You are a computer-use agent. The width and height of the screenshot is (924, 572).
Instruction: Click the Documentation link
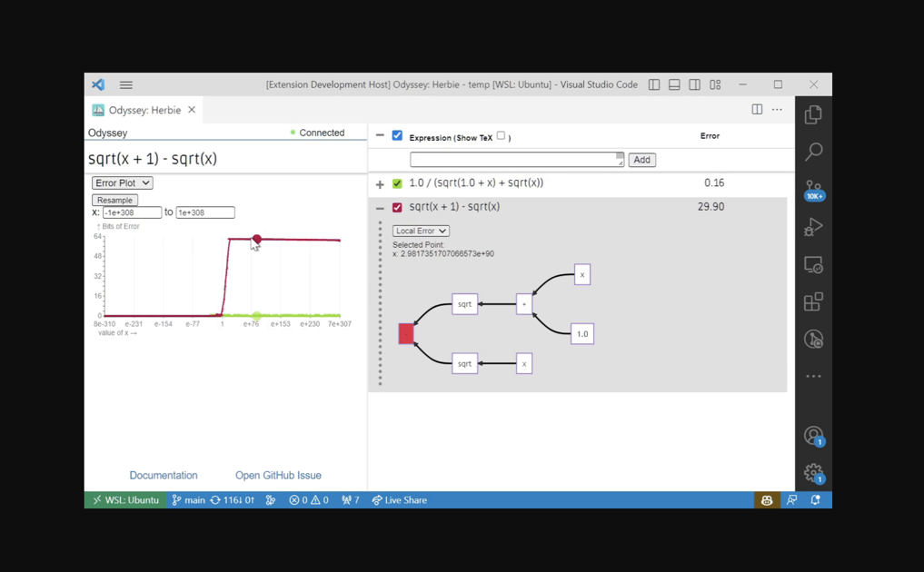point(164,475)
